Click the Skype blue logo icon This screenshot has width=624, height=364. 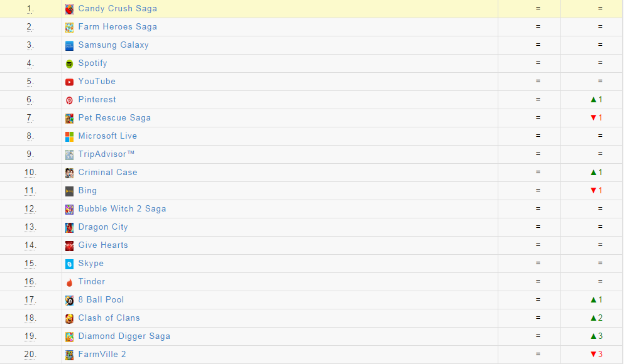point(69,264)
